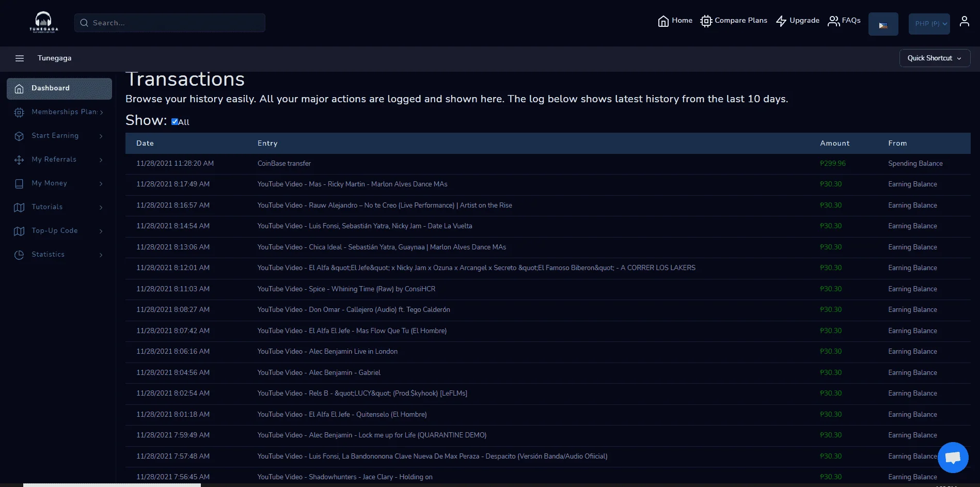
Task: Click the FAQs people icon
Action: (x=833, y=21)
